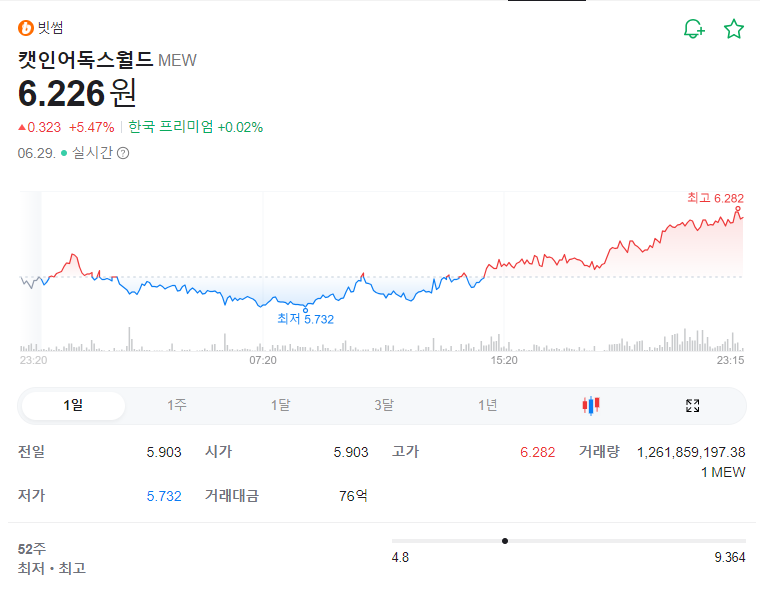Select the 1달 chart period tab
Screen dimensions: 760x594
pos(281,406)
